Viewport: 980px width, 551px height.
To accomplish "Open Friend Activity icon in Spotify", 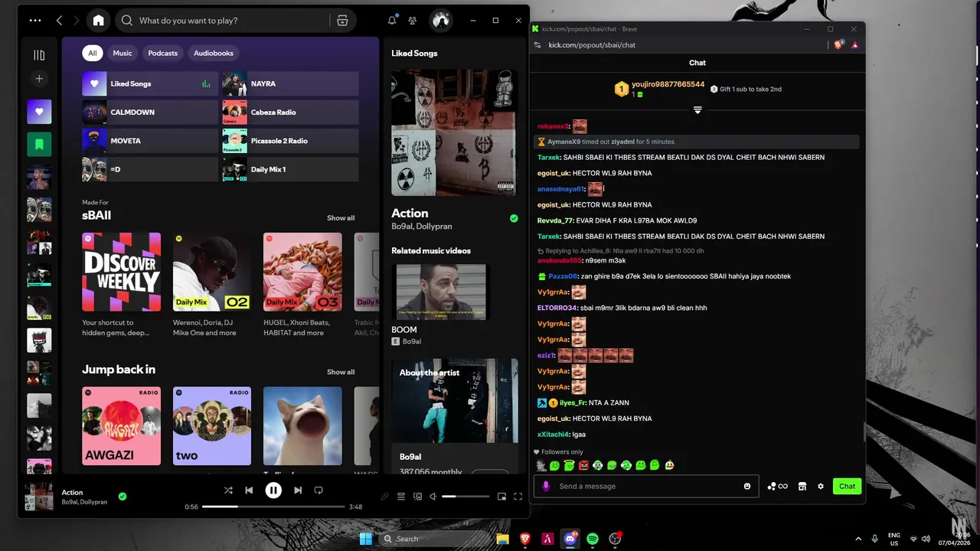I will tap(413, 21).
